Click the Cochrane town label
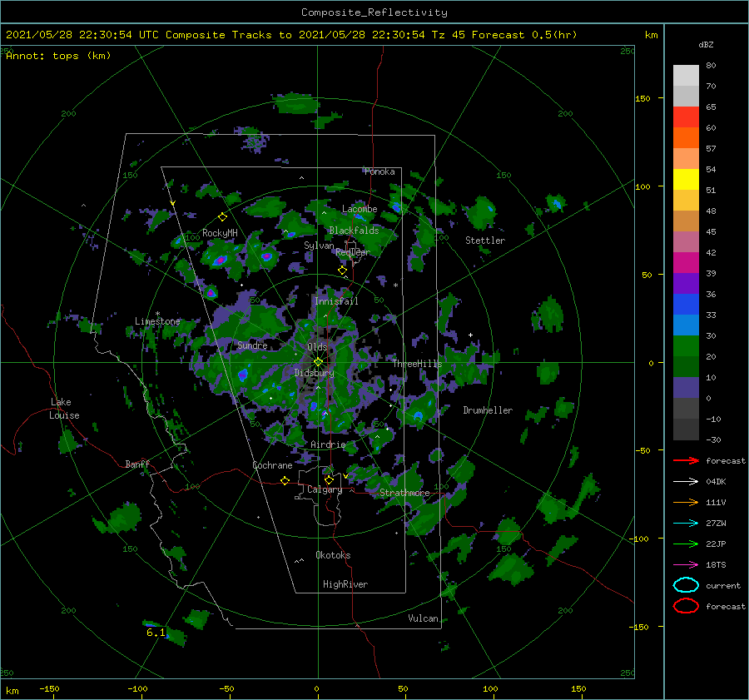The image size is (749, 700). coord(272,465)
